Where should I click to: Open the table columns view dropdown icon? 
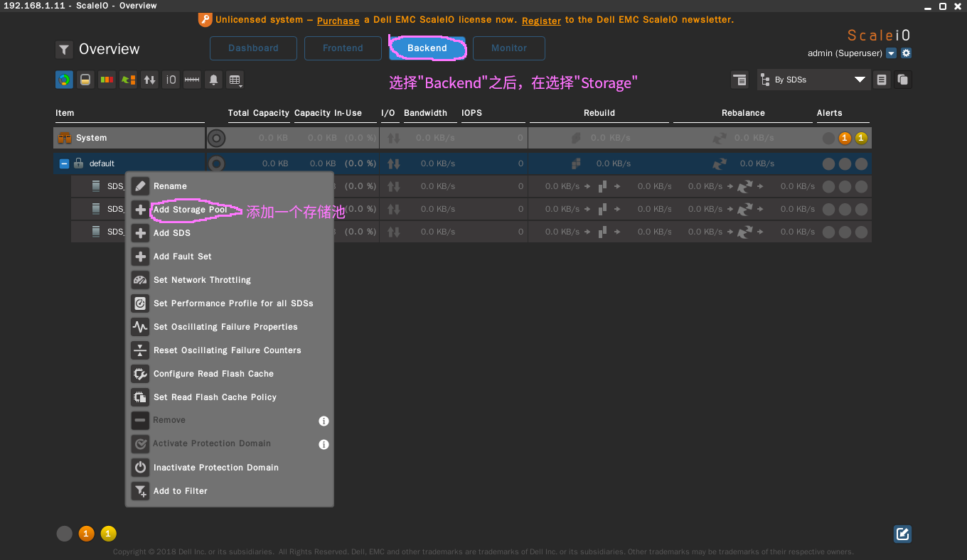tap(235, 80)
